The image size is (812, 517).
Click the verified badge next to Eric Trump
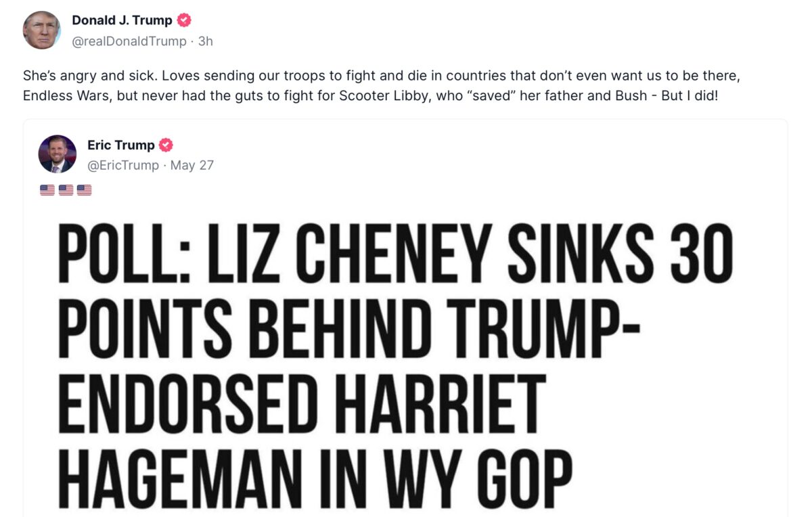click(x=166, y=145)
